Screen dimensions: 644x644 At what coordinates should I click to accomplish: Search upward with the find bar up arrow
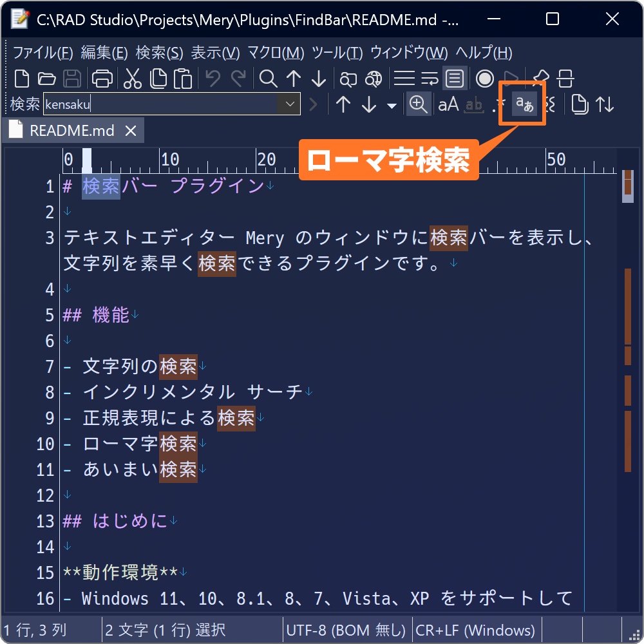pos(343,104)
